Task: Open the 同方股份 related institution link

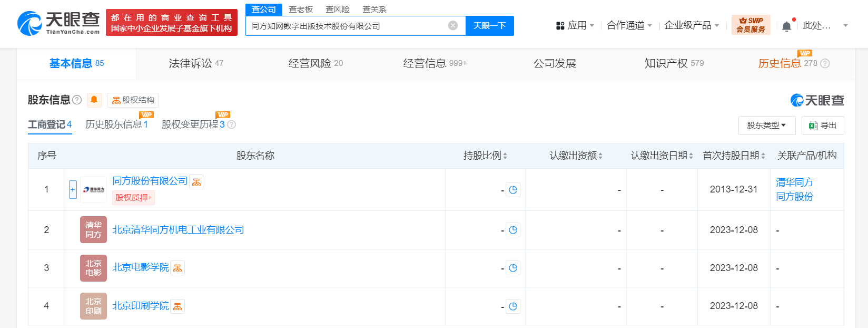Action: click(x=794, y=197)
